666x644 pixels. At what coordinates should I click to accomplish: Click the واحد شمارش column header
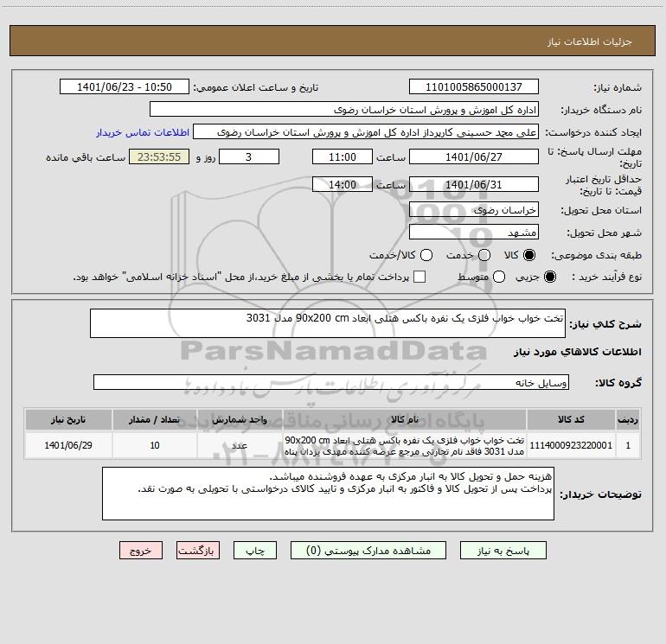[240, 419]
